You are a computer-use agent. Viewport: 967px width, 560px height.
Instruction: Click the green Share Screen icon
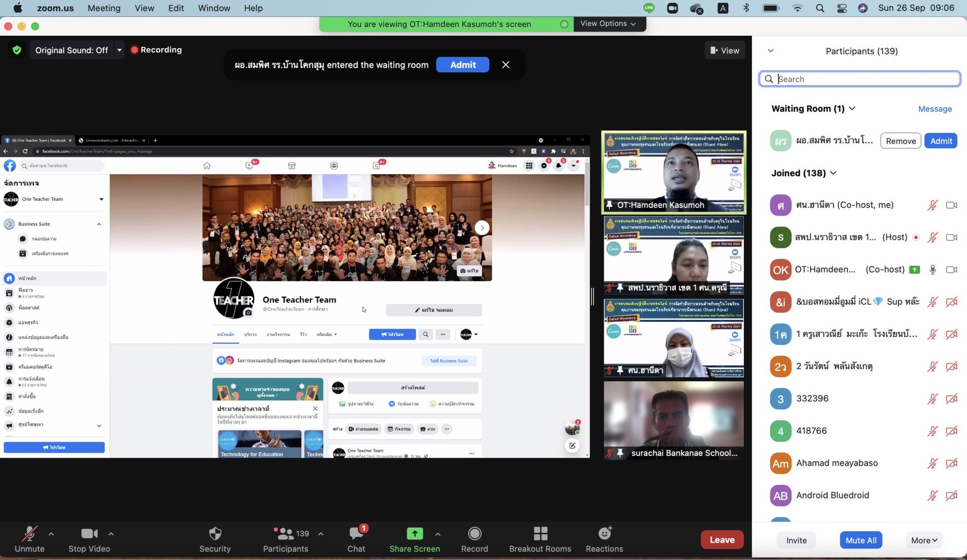(x=414, y=534)
